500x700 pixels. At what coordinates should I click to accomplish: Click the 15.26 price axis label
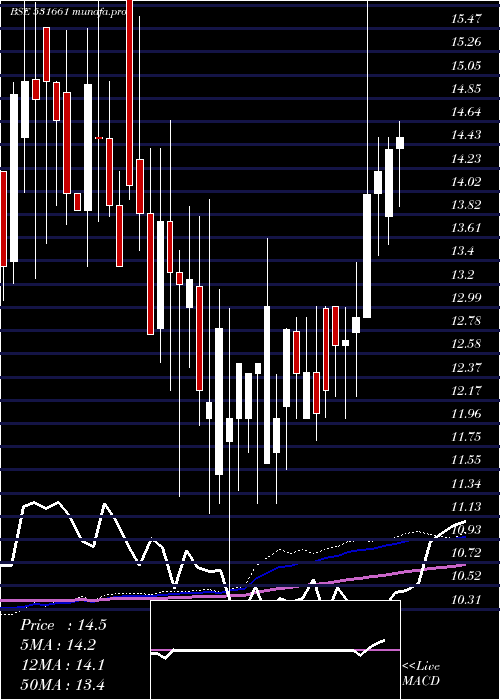tap(467, 42)
